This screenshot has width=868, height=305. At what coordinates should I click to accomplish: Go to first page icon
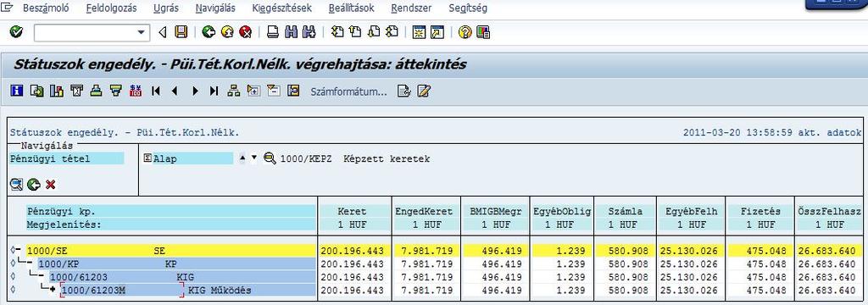337,33
